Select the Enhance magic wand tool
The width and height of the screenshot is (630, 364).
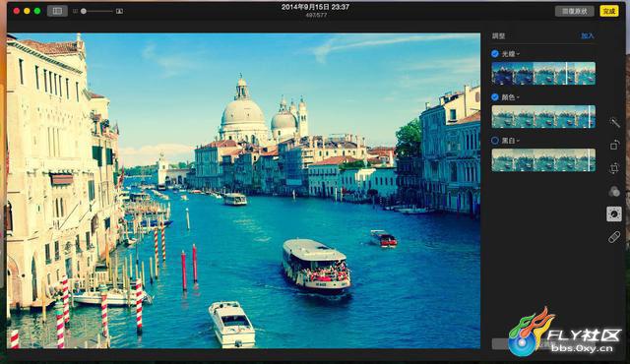[x=614, y=122]
